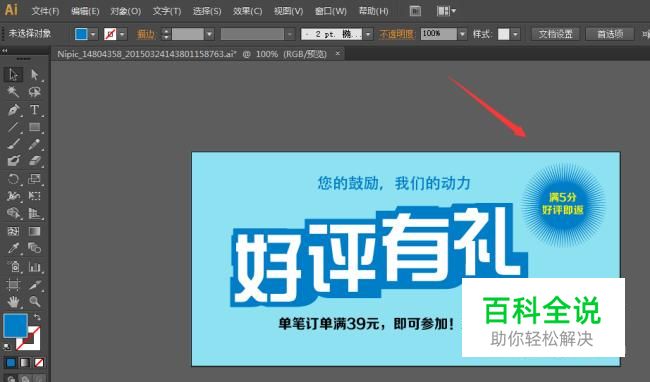Select the Paintbrush tool
This screenshot has width=650, height=382.
(x=13, y=144)
